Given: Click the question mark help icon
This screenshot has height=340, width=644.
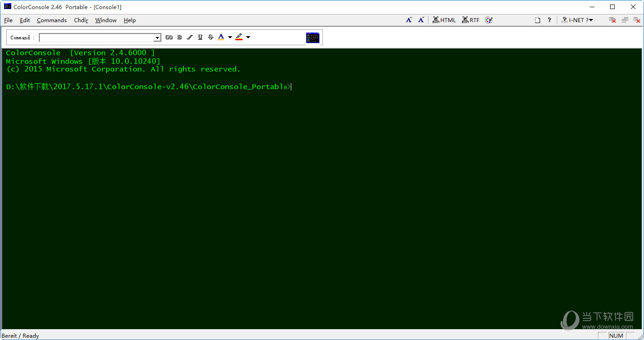Looking at the screenshot, I should 549,20.
